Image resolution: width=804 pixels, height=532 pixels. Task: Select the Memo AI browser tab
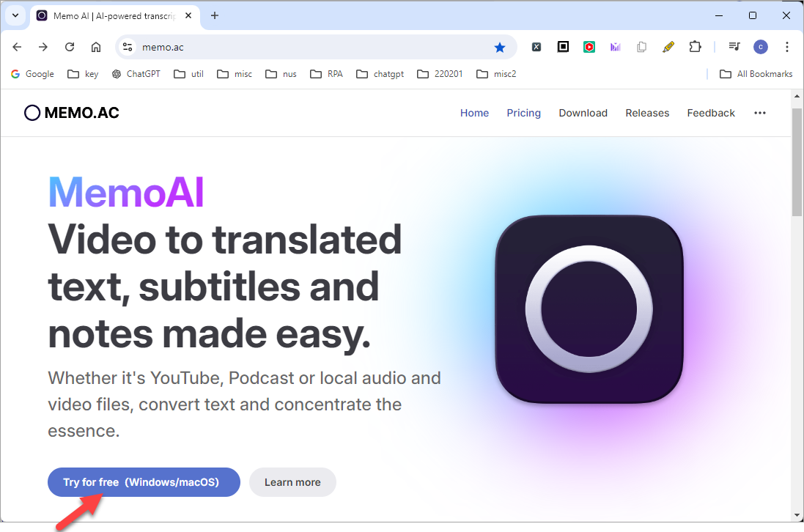(x=114, y=16)
